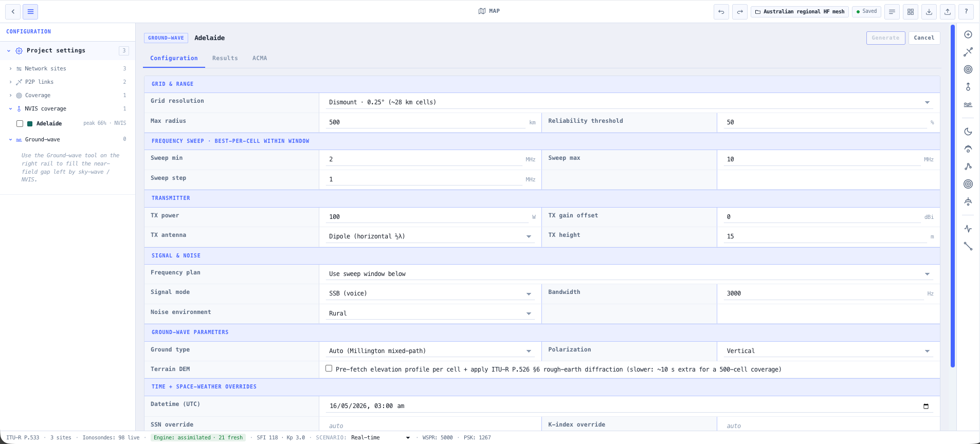Enable the Terrain DEM pre-fetch checkbox
The height and width of the screenshot is (444, 980).
[x=329, y=368]
